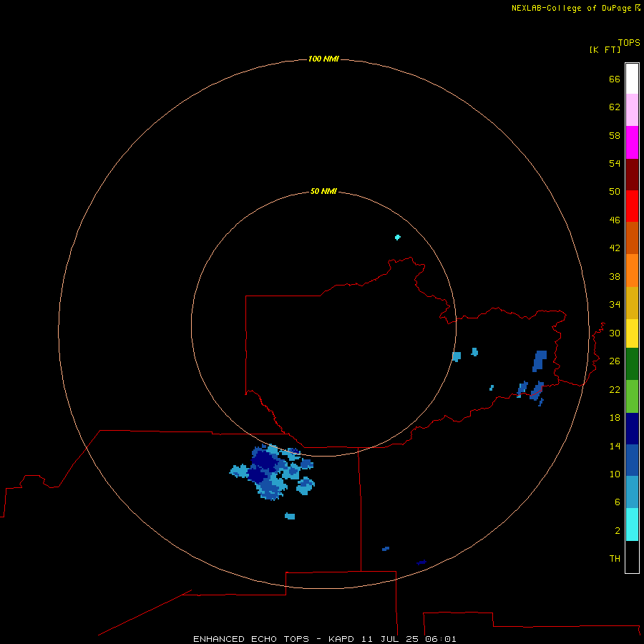Screen dimensions: 644x644
Task: Pick the light blue 10 kft swatch
Action: (x=632, y=492)
